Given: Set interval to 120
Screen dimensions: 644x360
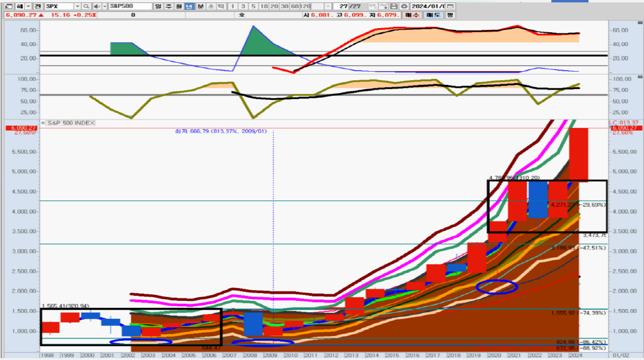Looking at the screenshot, I should 305,7.
